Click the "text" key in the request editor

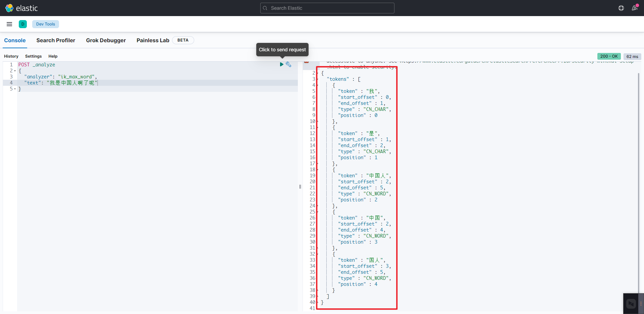[33, 83]
